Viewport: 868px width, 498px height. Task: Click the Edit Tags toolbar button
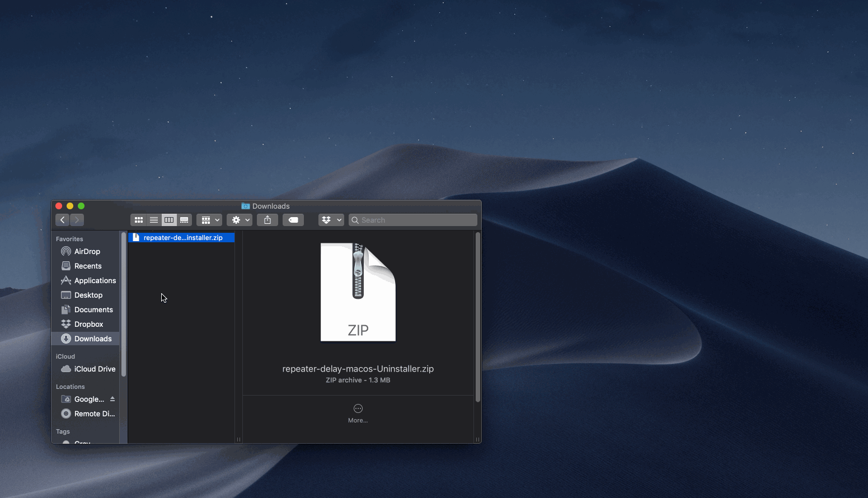(293, 220)
